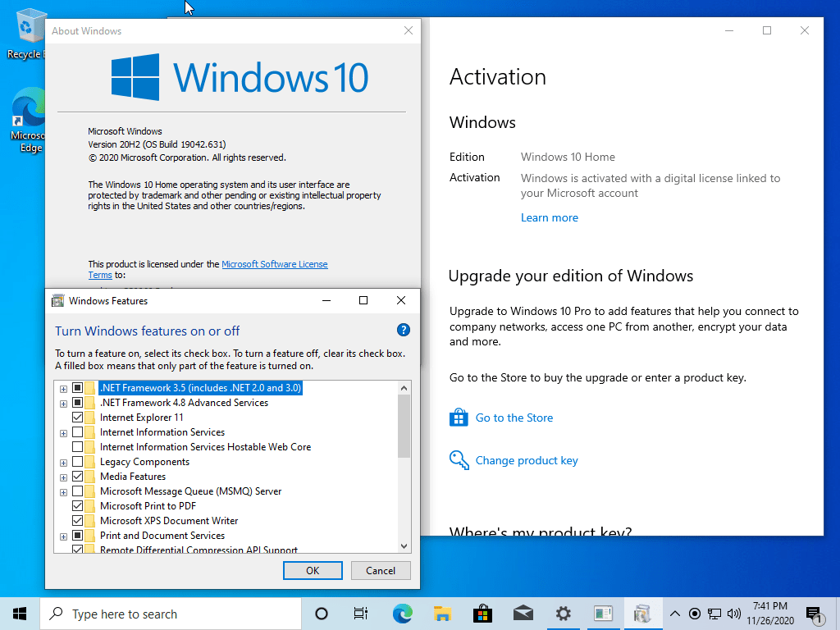Switch to the winver taskbar app
The image size is (840, 630).
[x=603, y=614]
